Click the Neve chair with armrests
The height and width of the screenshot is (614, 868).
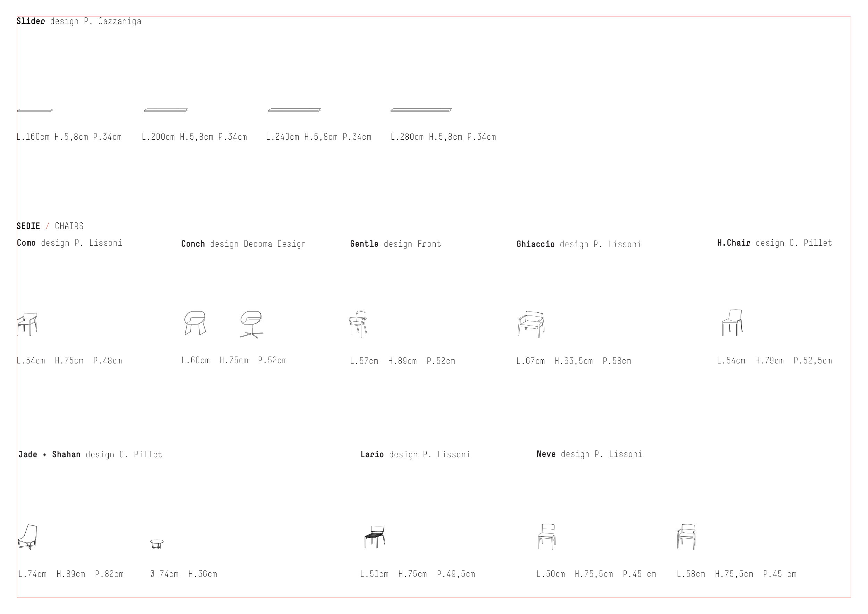pos(686,537)
